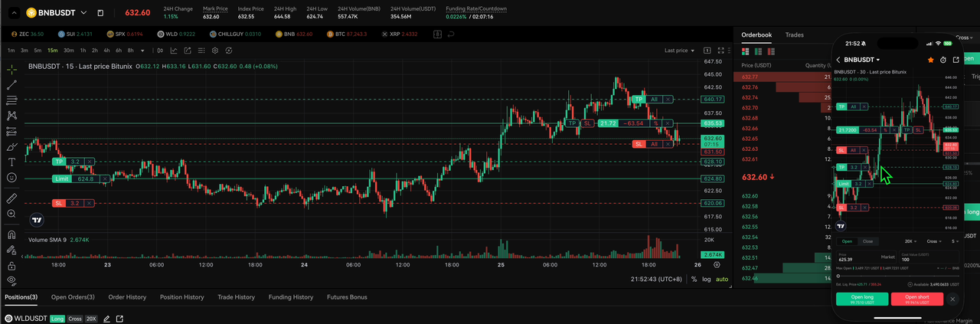The height and width of the screenshot is (324, 980).
Task: Select the trend line drawing tool
Action: [11, 84]
